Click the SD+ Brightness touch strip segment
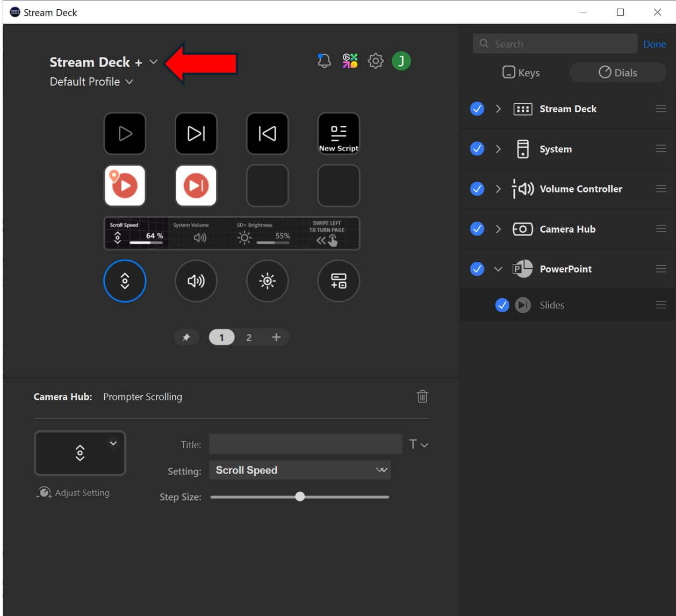 (263, 233)
